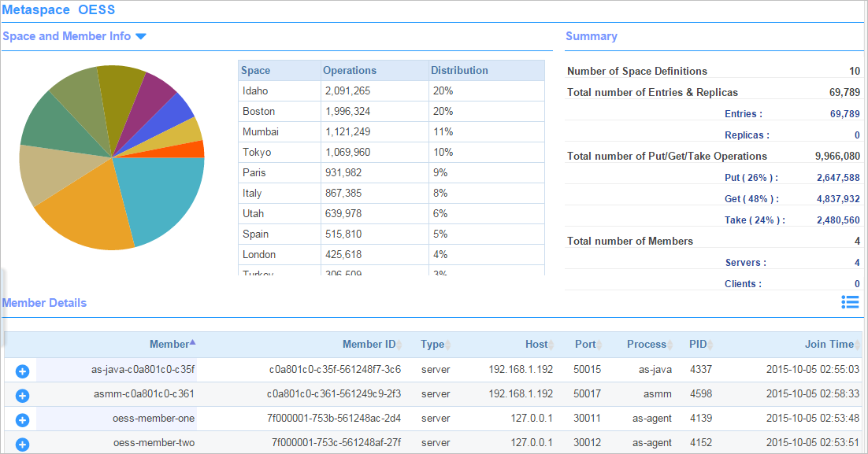Expand the as-java-c0a801c0-c35f member row
This screenshot has width=868, height=454.
click(x=22, y=371)
